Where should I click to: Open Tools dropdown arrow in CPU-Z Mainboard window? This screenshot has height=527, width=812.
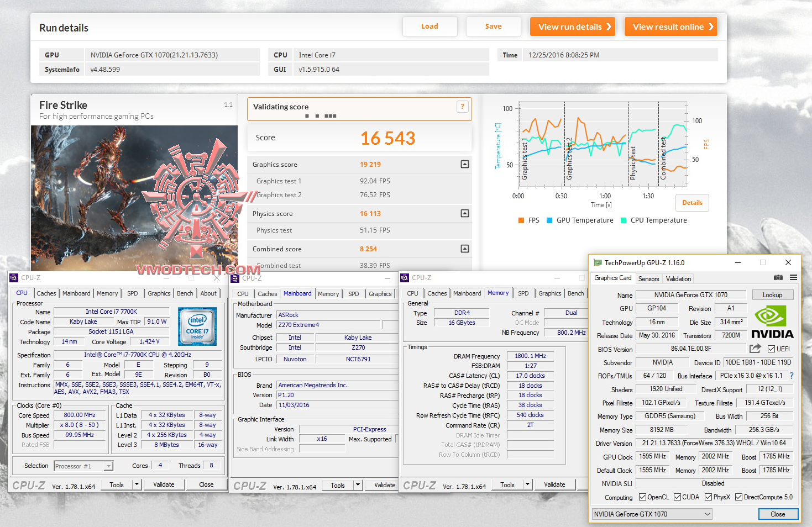click(358, 485)
